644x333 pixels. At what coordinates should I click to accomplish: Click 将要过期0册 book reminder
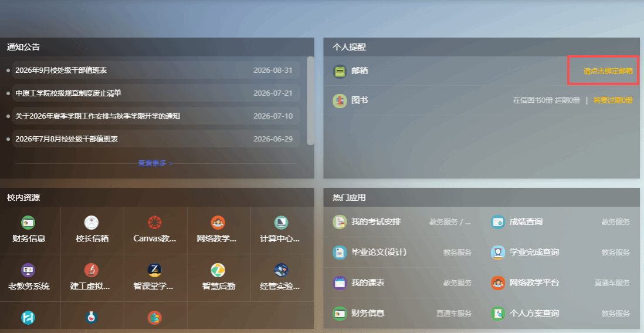(x=613, y=100)
